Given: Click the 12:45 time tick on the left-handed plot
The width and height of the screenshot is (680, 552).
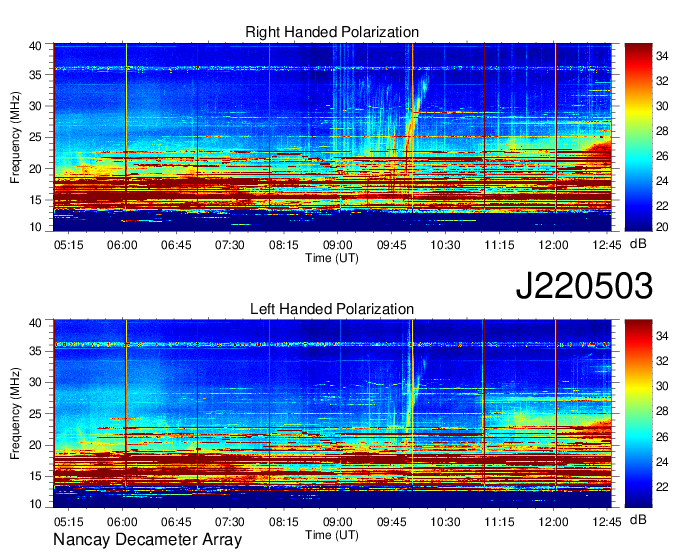Looking at the screenshot, I should point(607,522).
